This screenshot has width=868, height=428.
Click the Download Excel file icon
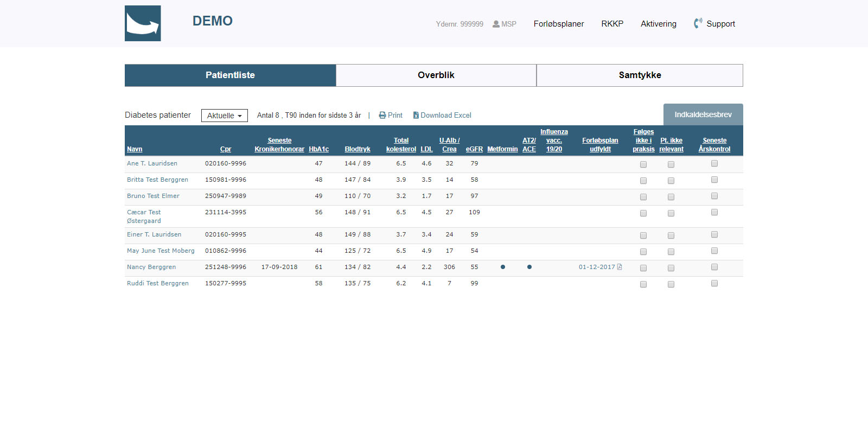416,115
